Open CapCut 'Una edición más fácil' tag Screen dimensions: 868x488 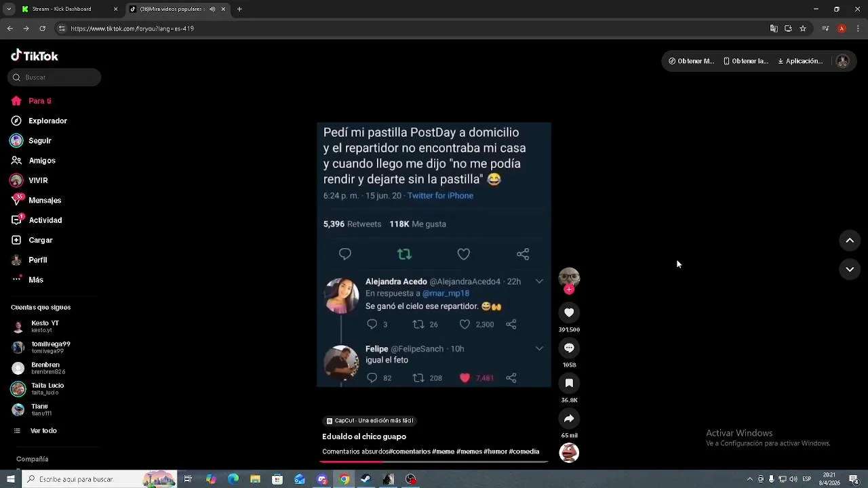pos(370,420)
